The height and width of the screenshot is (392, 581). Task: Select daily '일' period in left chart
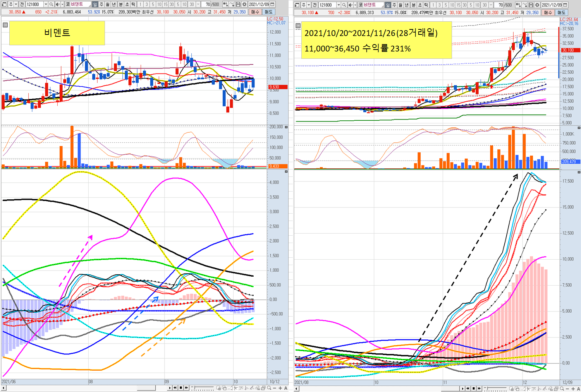pyautogui.click(x=95, y=4)
